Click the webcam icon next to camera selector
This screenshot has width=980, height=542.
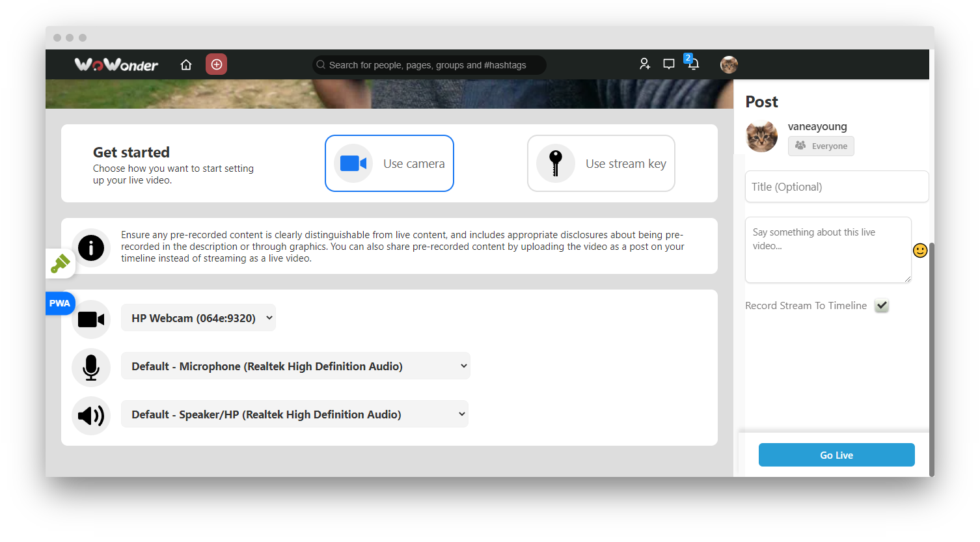(x=91, y=319)
